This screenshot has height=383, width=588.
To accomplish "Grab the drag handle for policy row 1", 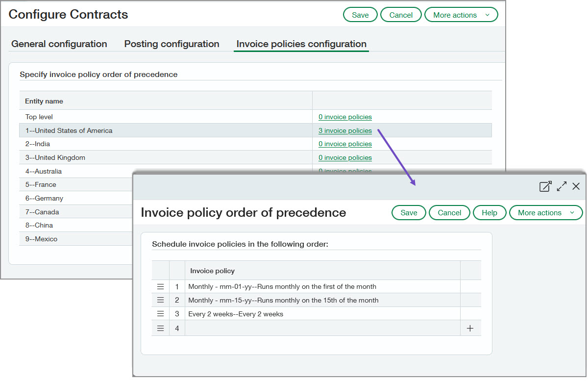I will point(160,286).
